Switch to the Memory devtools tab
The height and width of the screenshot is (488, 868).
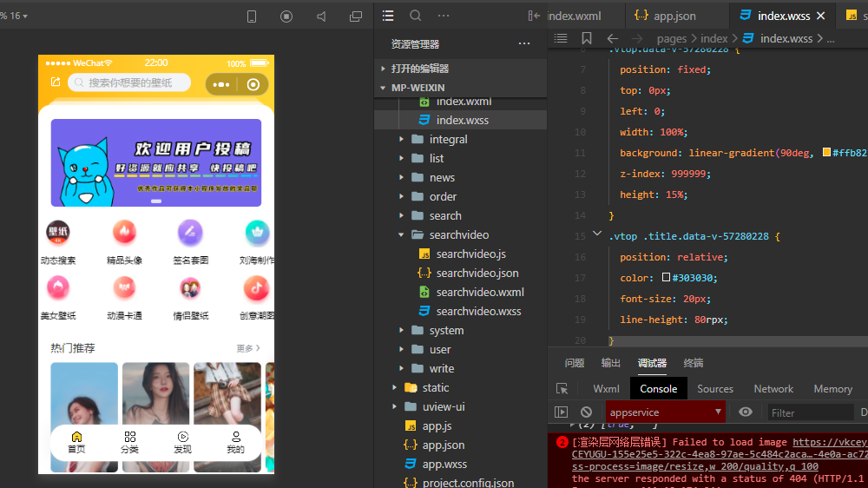tap(832, 389)
